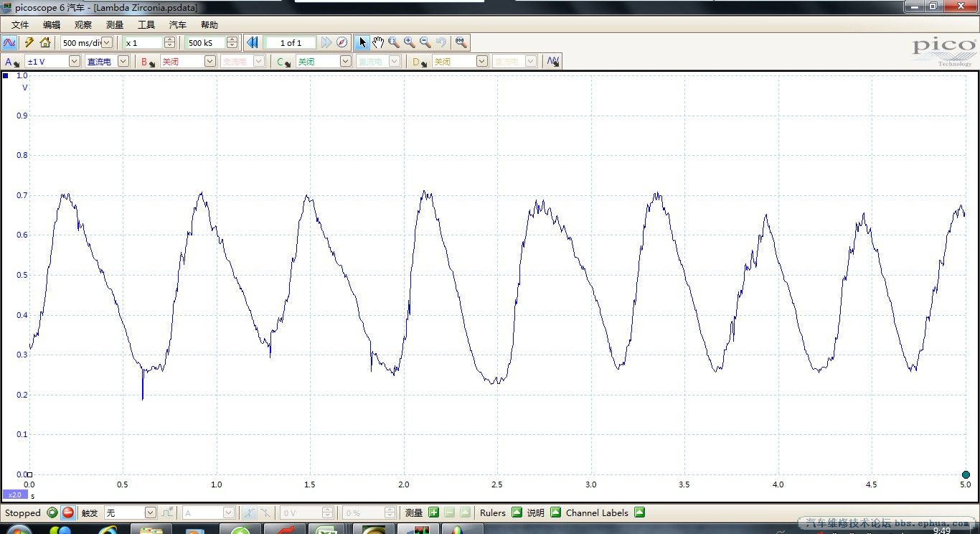Open the 编辑 menu
Screen dimensions: 980x534
coord(52,24)
